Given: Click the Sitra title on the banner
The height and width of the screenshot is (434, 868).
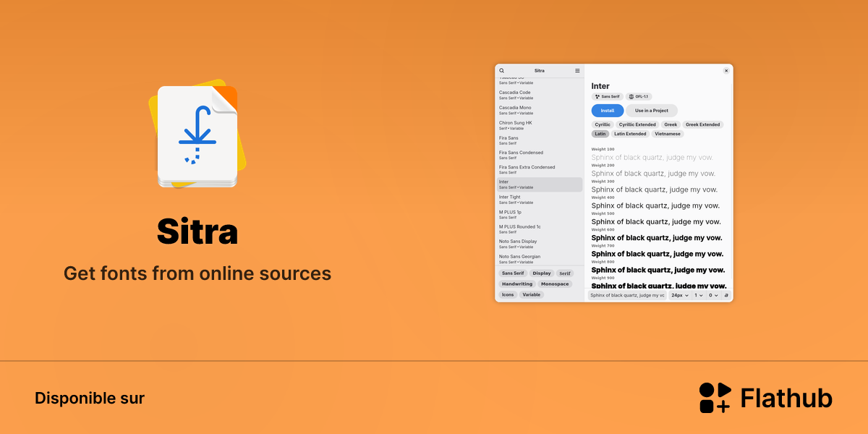Looking at the screenshot, I should tap(197, 232).
